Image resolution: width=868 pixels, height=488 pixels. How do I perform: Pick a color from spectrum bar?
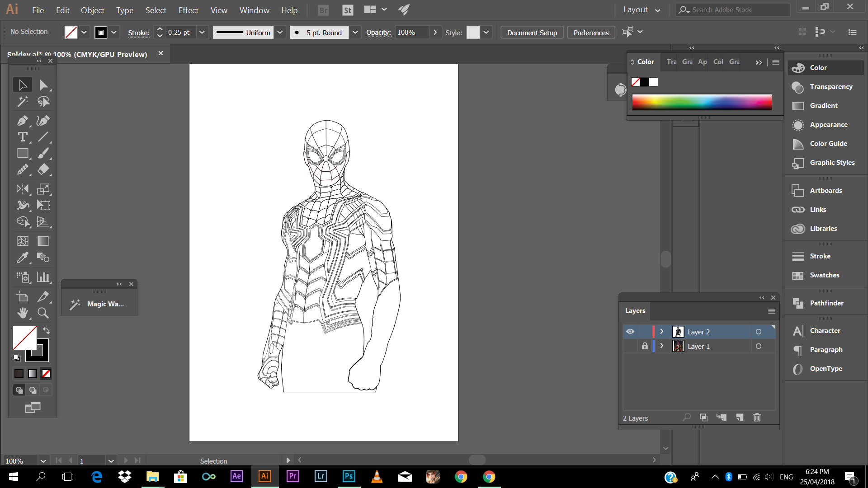(702, 102)
